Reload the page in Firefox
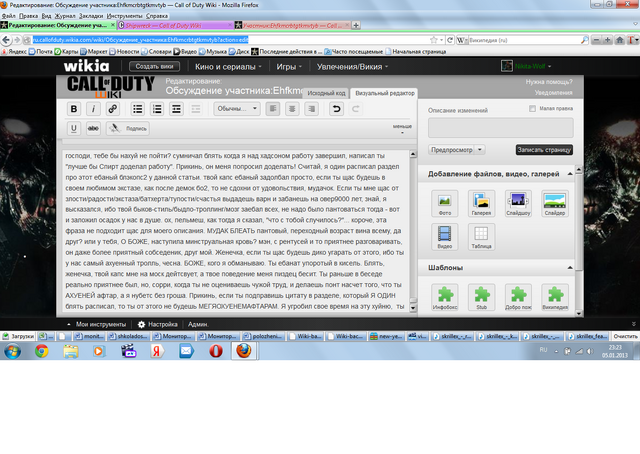Viewport: 640px width, 454px height. tap(450, 40)
